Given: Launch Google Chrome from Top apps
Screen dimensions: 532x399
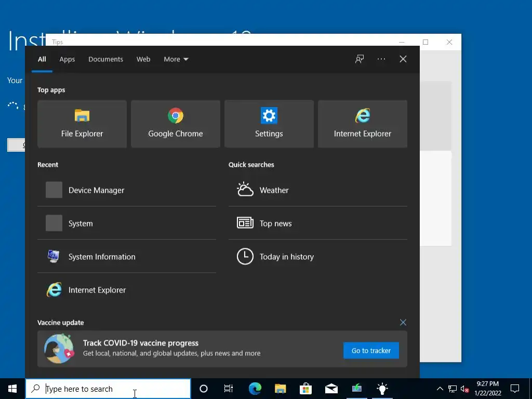Looking at the screenshot, I should [176, 124].
